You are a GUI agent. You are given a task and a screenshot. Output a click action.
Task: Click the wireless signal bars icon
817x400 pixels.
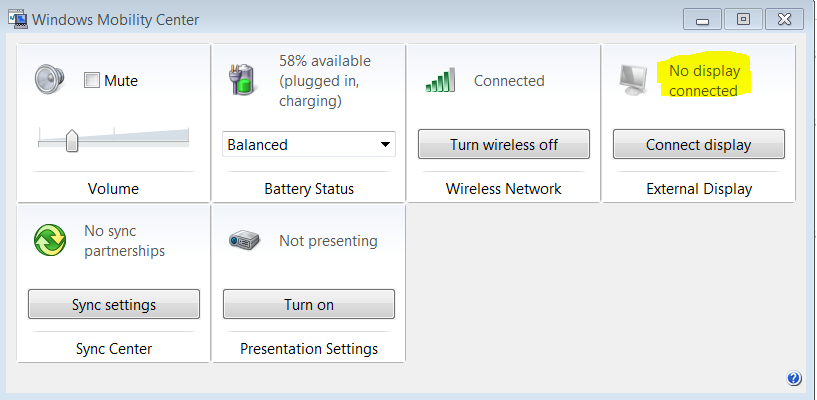pos(440,80)
